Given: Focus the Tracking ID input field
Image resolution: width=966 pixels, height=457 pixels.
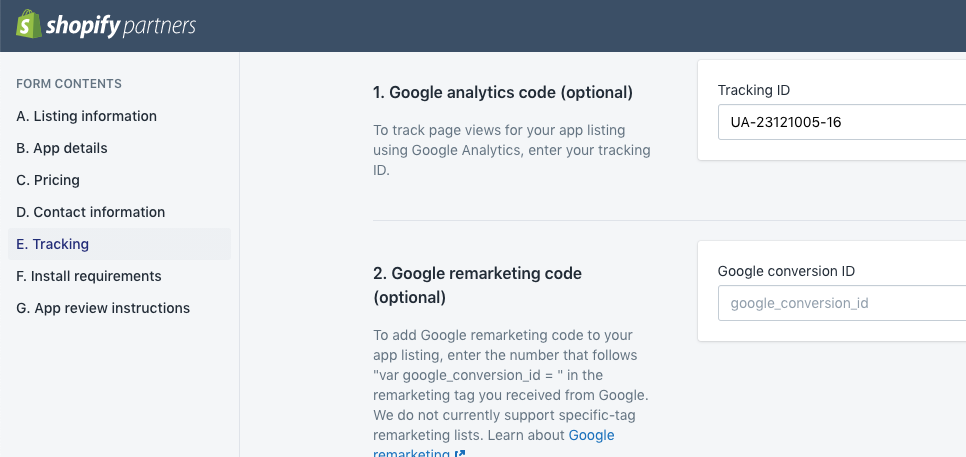Looking at the screenshot, I should (x=842, y=122).
